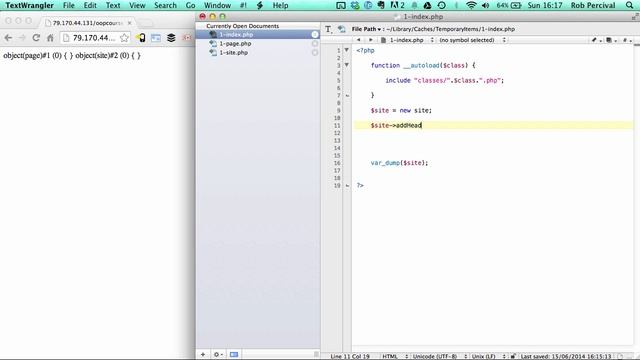Select 1-page.php in Currently Open Documents
640x360 pixels.
258,44
